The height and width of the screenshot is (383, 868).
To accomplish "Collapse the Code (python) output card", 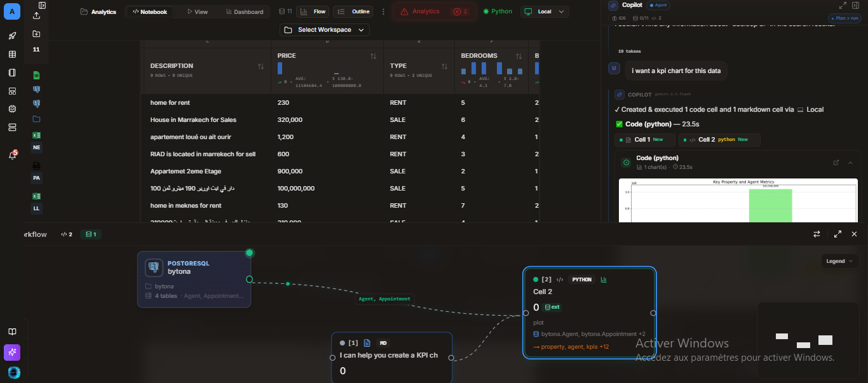I will [850, 163].
